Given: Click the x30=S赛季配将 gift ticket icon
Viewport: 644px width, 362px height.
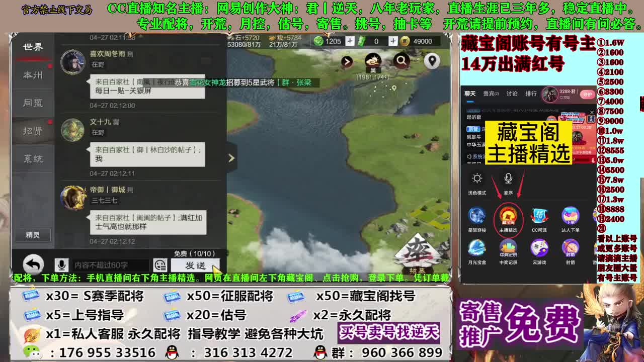Looking at the screenshot, I should (31, 296).
